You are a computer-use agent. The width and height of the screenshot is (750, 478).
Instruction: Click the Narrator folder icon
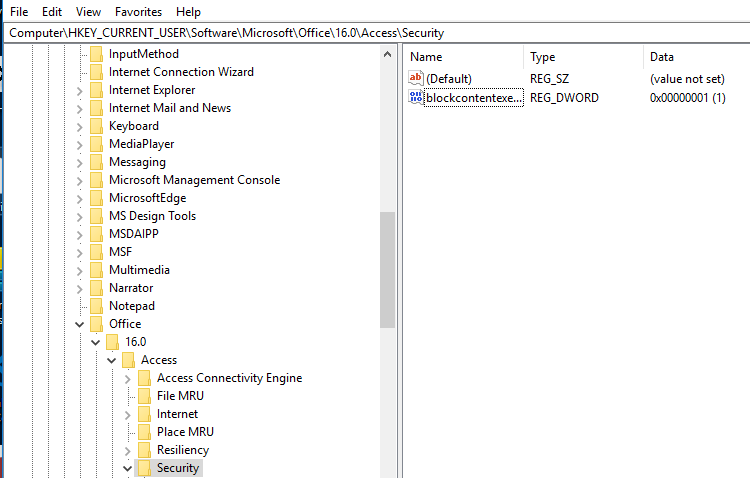pos(96,288)
